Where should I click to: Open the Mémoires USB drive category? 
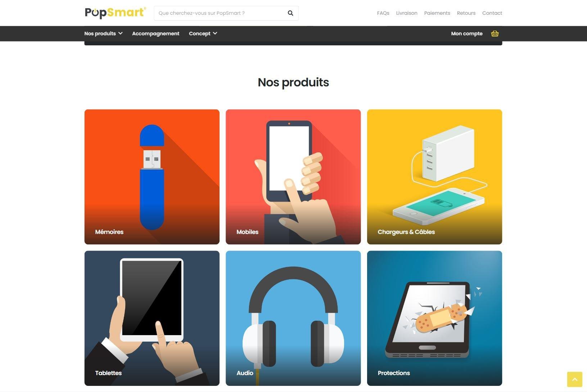click(152, 177)
